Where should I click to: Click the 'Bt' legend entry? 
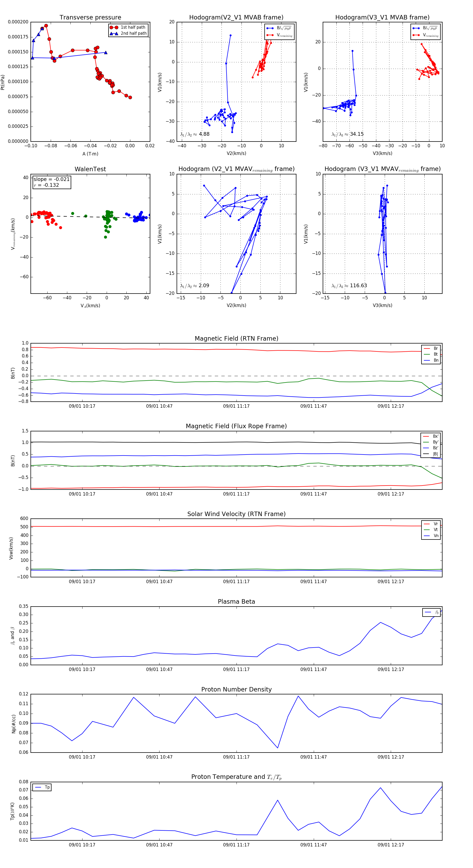click(x=431, y=354)
